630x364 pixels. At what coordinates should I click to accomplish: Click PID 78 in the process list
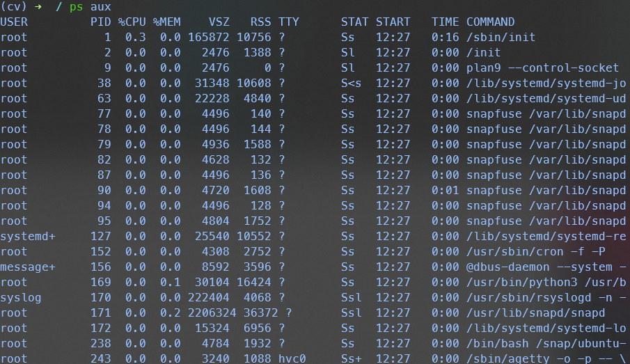(104, 129)
